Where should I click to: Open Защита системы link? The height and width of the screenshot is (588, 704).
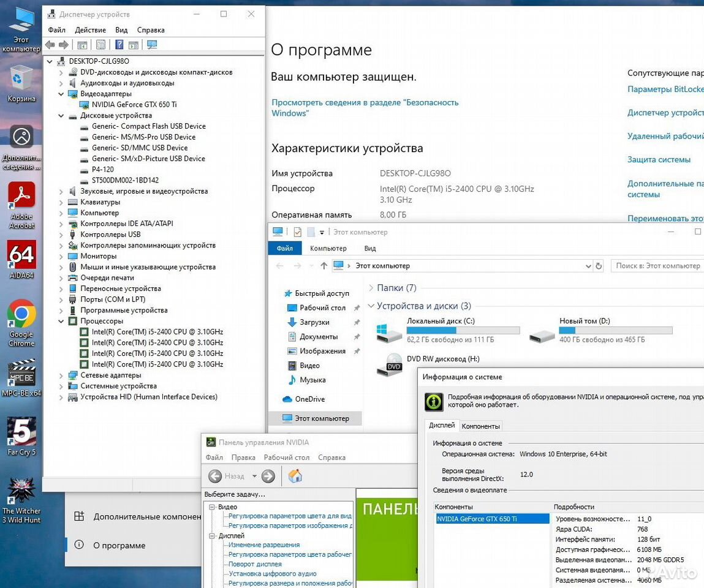[659, 159]
